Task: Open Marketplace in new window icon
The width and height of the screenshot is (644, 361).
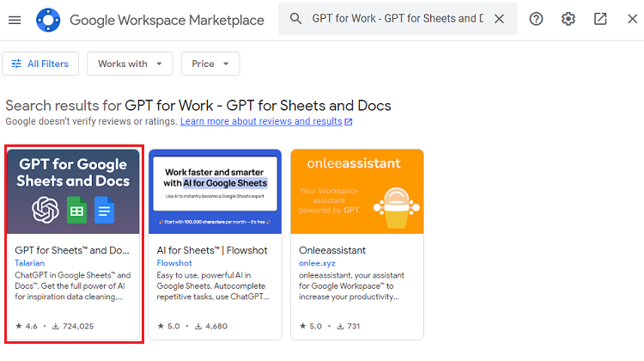Action: 600,19
